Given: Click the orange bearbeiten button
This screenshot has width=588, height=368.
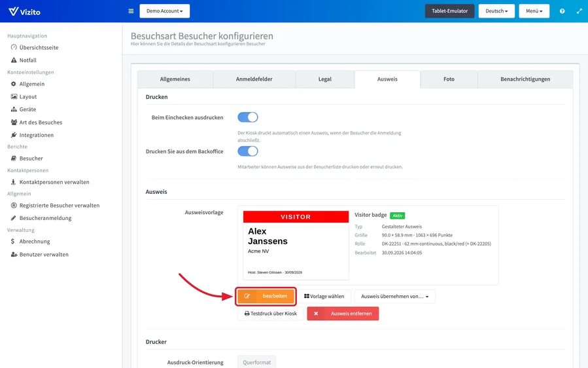Looking at the screenshot, I should click(266, 296).
